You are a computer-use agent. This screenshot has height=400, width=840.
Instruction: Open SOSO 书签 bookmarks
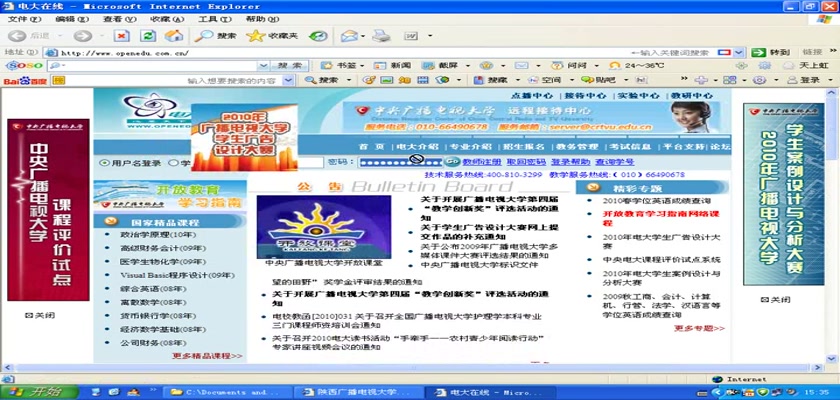(340, 65)
